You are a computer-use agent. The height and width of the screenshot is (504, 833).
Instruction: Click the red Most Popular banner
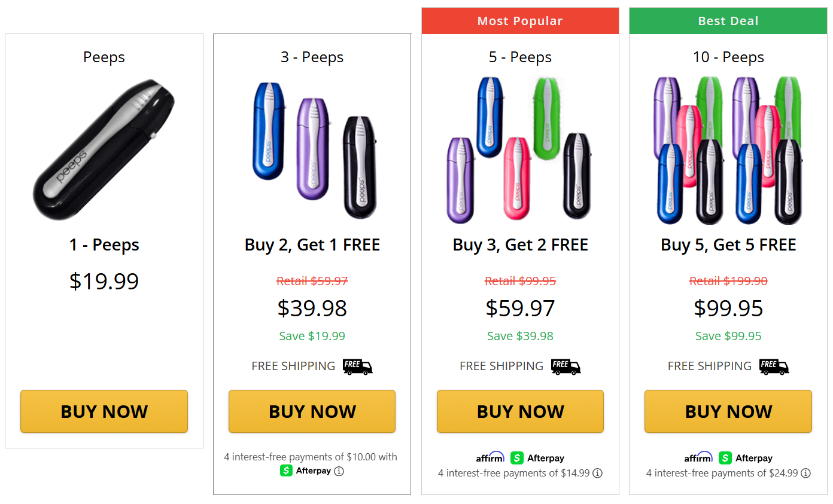[519, 20]
